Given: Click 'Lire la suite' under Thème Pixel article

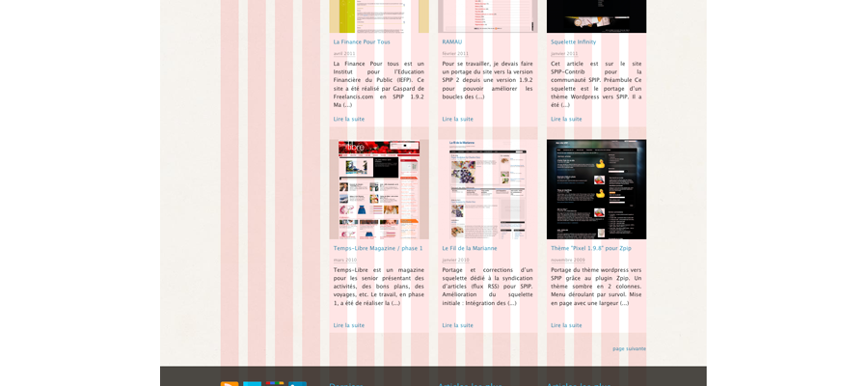Looking at the screenshot, I should pyautogui.click(x=566, y=326).
